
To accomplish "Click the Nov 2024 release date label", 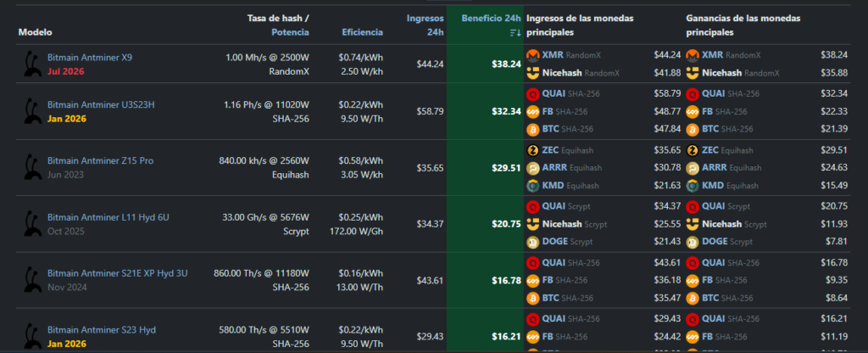I will [67, 288].
